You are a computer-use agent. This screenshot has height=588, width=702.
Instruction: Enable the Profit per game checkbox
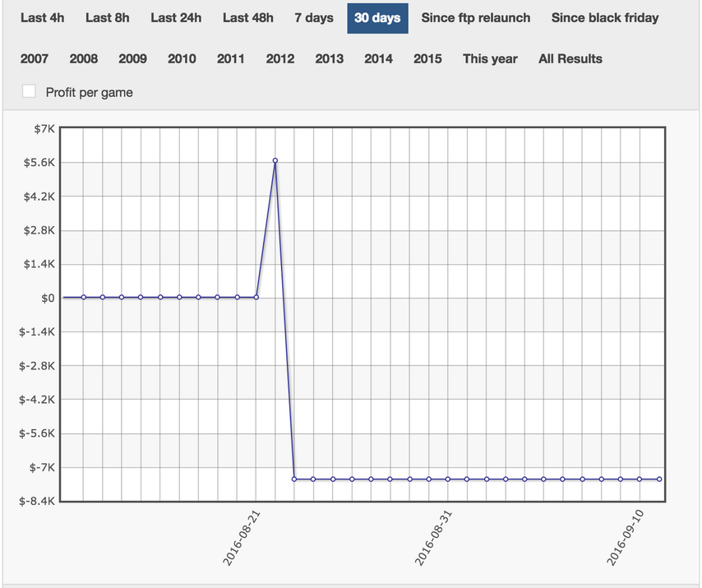29,91
